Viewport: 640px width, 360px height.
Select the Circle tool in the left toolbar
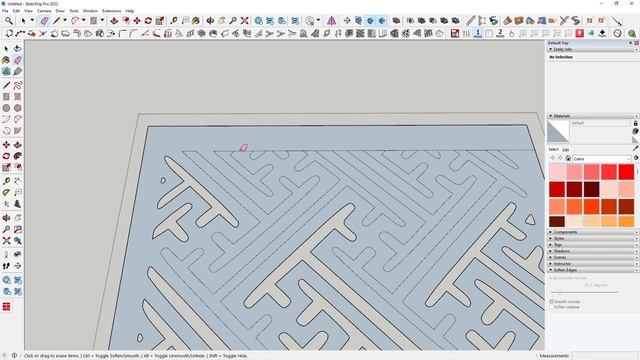point(6,108)
